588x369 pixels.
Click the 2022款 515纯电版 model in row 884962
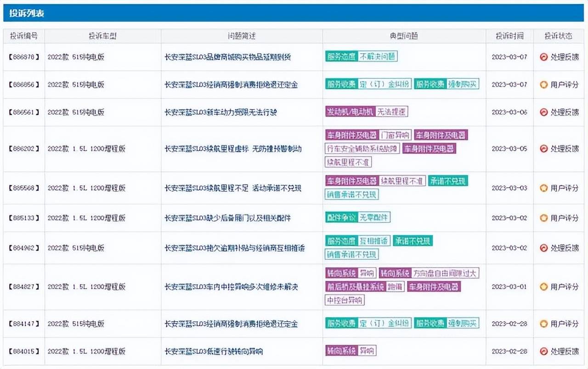click(x=76, y=248)
